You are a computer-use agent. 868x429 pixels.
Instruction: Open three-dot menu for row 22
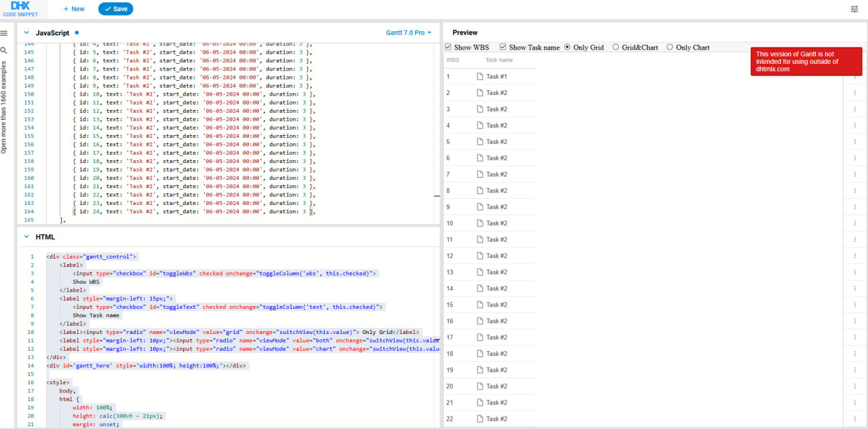pos(854,419)
